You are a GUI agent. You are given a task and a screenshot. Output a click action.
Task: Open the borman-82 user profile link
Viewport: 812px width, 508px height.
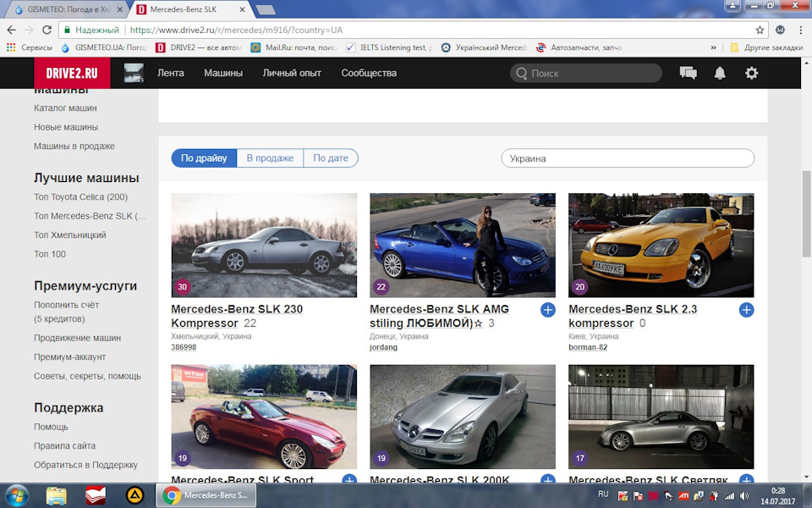(588, 347)
